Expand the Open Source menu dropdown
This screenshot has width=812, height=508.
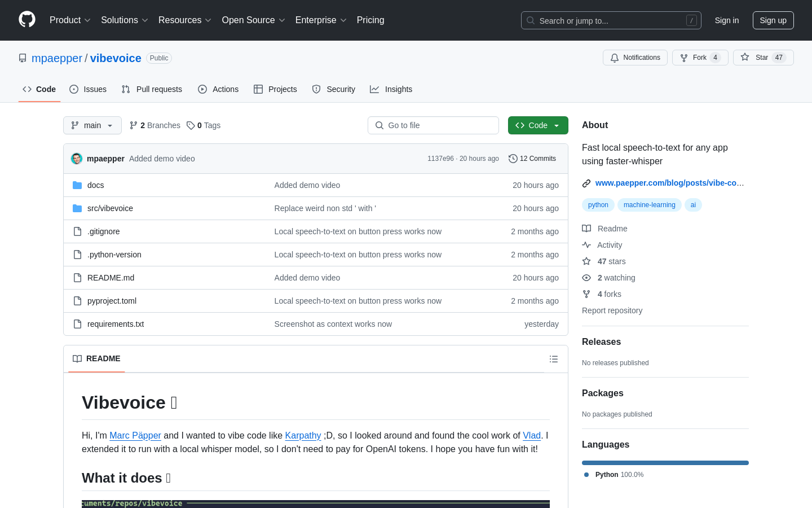tap(254, 20)
